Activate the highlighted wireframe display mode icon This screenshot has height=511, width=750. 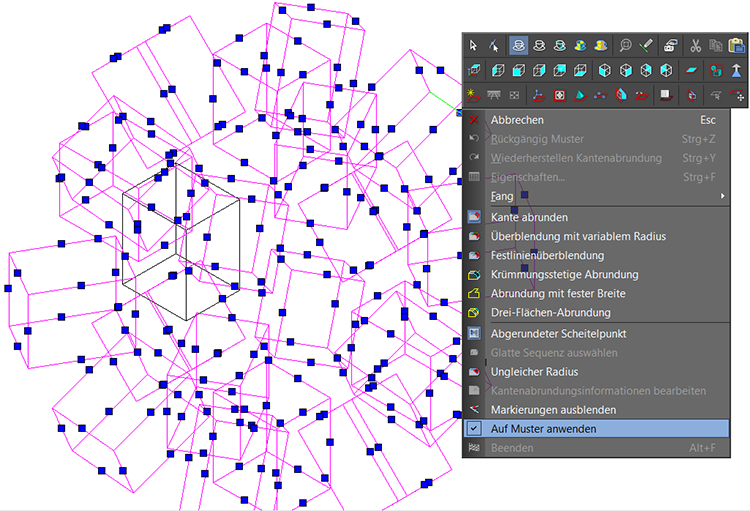coord(518,45)
